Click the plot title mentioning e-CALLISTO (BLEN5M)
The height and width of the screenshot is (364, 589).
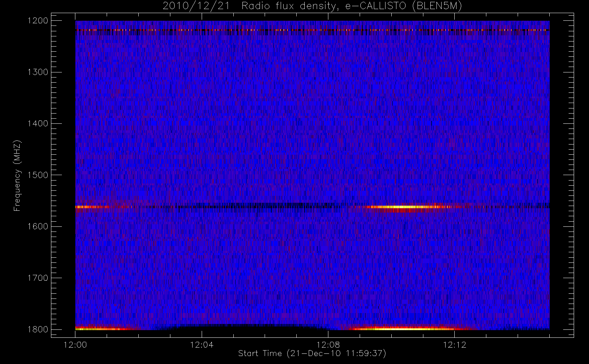coord(312,6)
